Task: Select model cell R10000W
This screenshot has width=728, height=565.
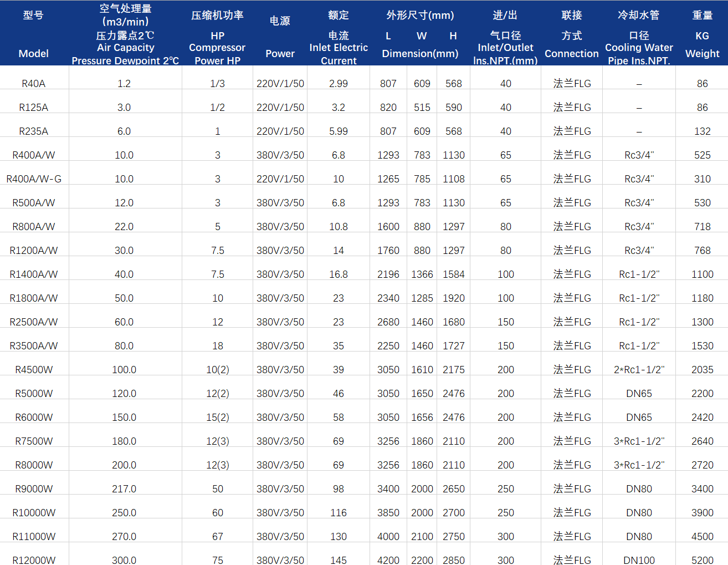Action: pos(33,513)
